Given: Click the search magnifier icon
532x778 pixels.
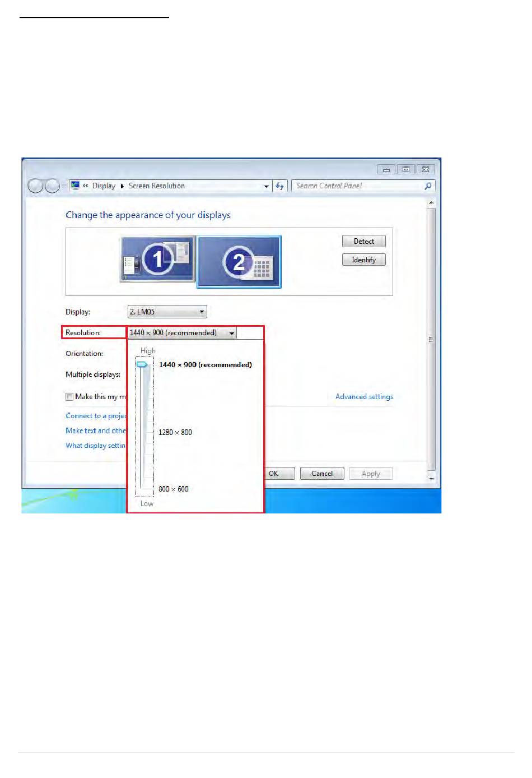Looking at the screenshot, I should tap(428, 186).
